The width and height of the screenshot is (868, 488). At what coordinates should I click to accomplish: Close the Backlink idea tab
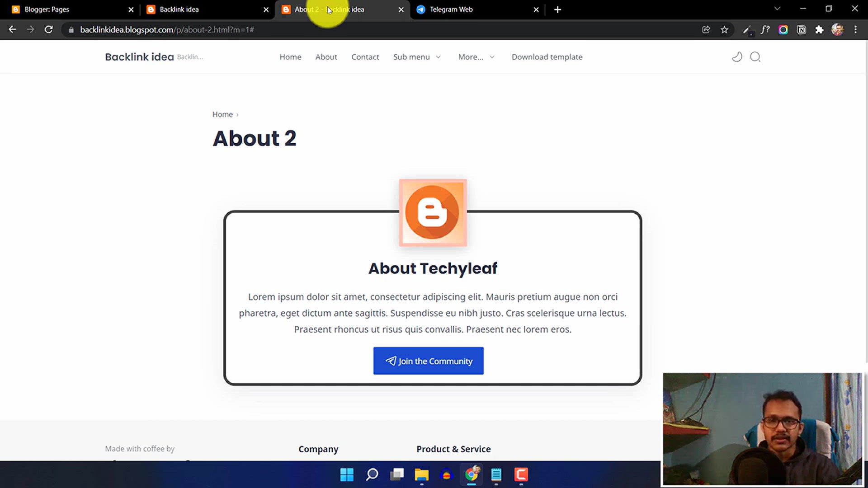tap(266, 9)
